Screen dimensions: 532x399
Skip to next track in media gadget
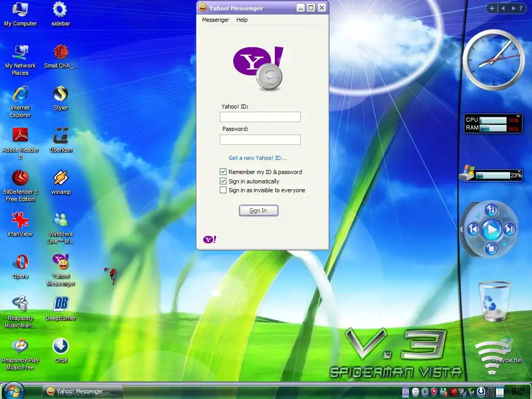point(509,230)
